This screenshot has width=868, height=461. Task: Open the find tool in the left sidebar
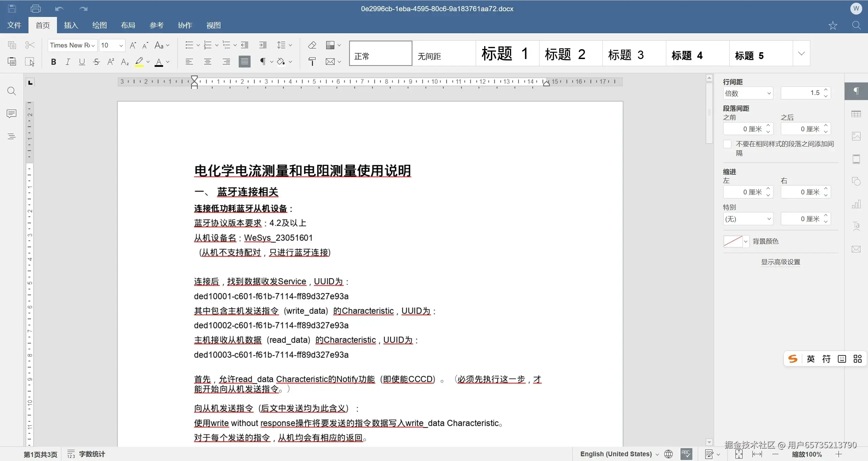point(12,91)
